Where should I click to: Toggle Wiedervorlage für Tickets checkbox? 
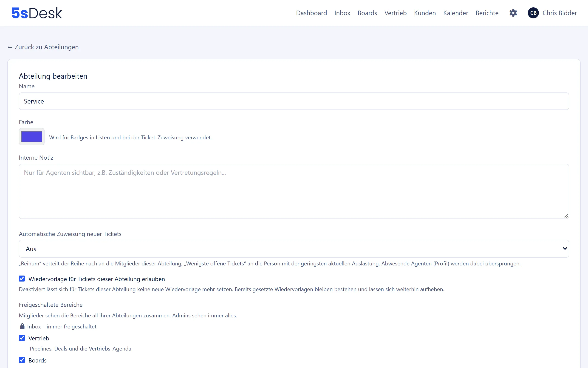click(x=22, y=279)
